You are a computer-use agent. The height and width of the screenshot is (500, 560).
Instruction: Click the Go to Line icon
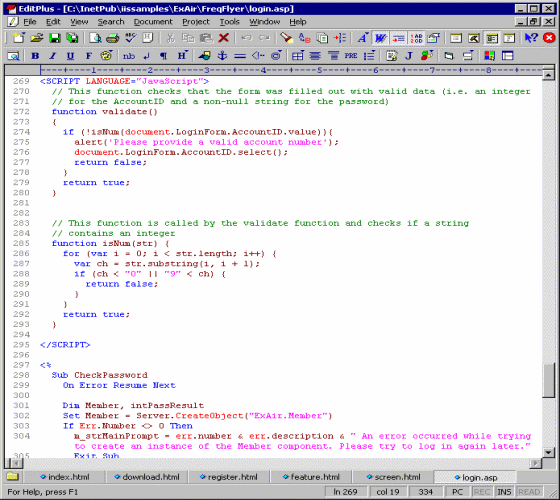(x=340, y=38)
